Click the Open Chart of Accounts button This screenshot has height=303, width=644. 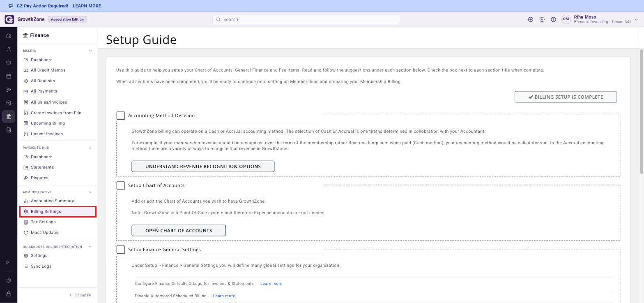[179, 231]
